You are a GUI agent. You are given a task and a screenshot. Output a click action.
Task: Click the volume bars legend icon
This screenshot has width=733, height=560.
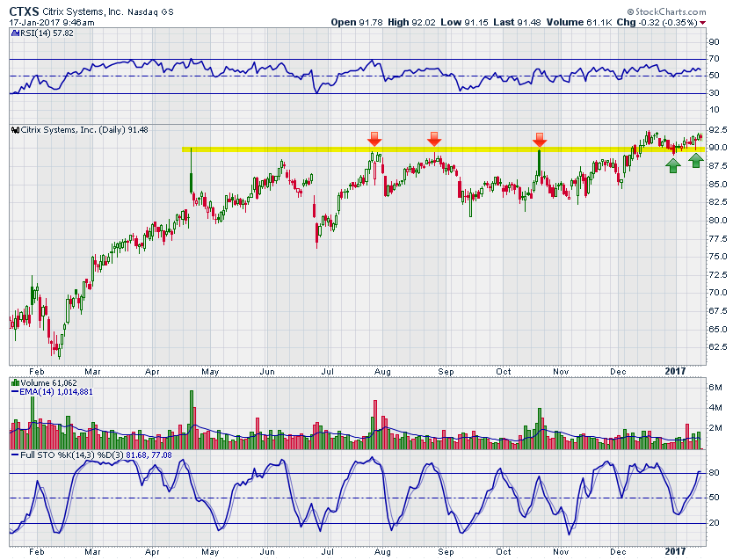(15, 382)
